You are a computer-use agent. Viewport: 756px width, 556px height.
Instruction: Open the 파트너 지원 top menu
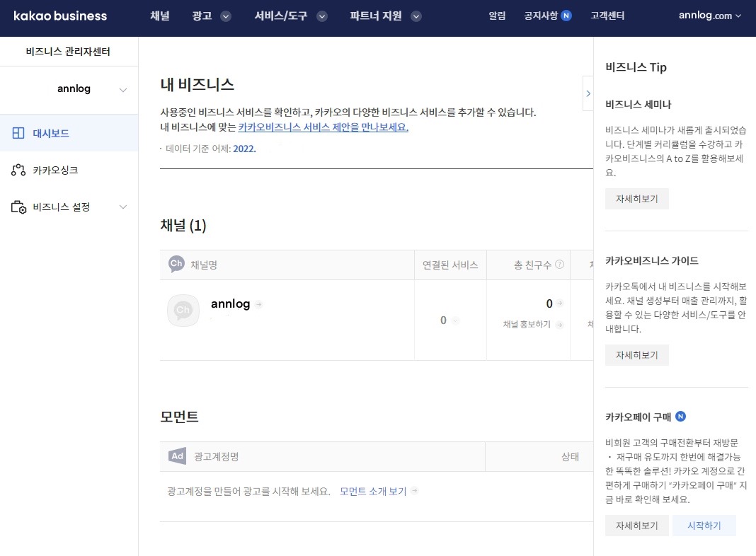coord(376,16)
